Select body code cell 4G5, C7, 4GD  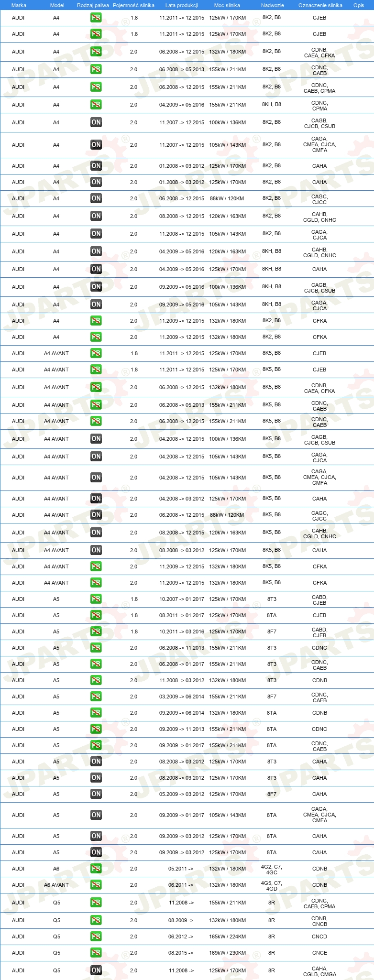point(272,885)
